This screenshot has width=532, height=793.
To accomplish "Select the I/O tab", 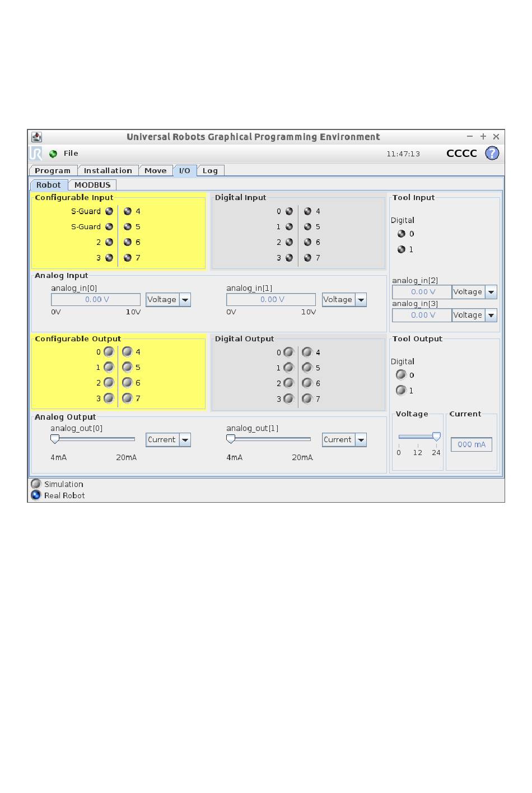I will [x=185, y=170].
